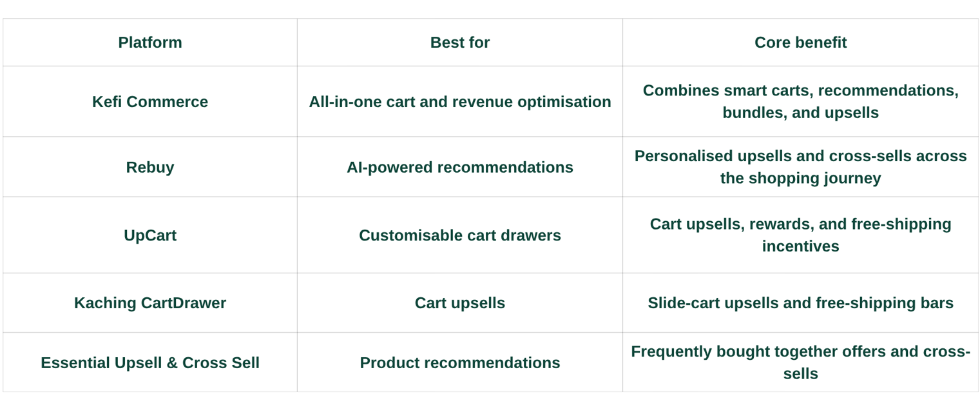Click Cart upsells, rewards, free-shipping text
Image resolution: width=980 pixels, height=403 pixels.
(800, 235)
